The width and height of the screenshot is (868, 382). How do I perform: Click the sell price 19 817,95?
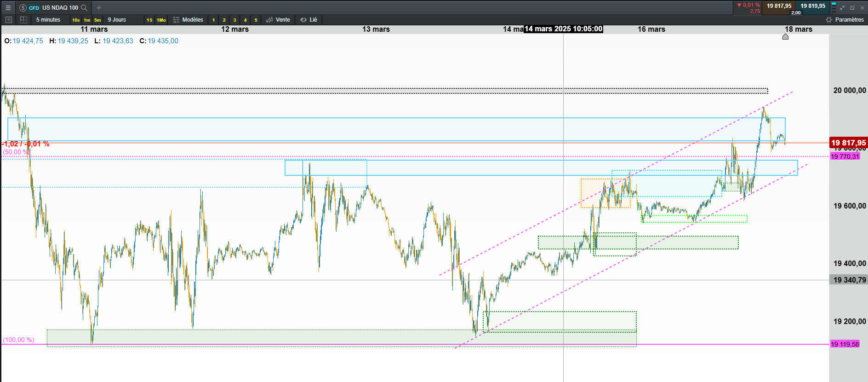(x=779, y=6)
